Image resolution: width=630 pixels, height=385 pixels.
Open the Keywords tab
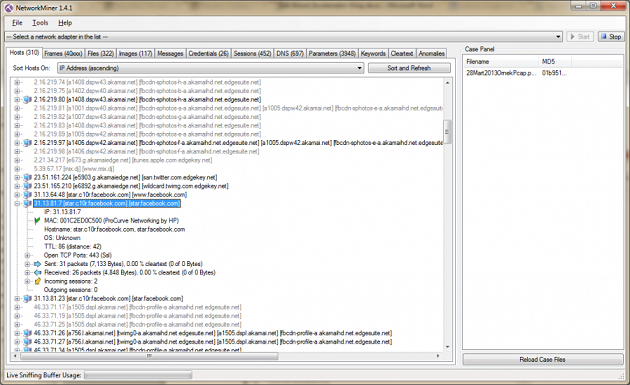[373, 53]
